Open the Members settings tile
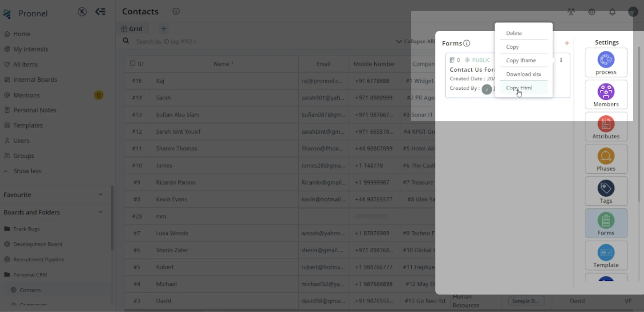644x312 pixels. [606, 95]
